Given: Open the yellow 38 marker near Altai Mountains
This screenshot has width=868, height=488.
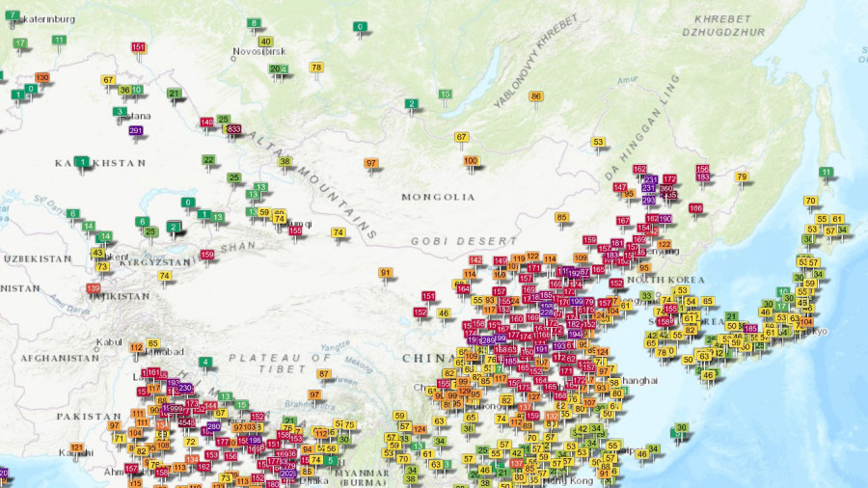Looking at the screenshot, I should (285, 161).
